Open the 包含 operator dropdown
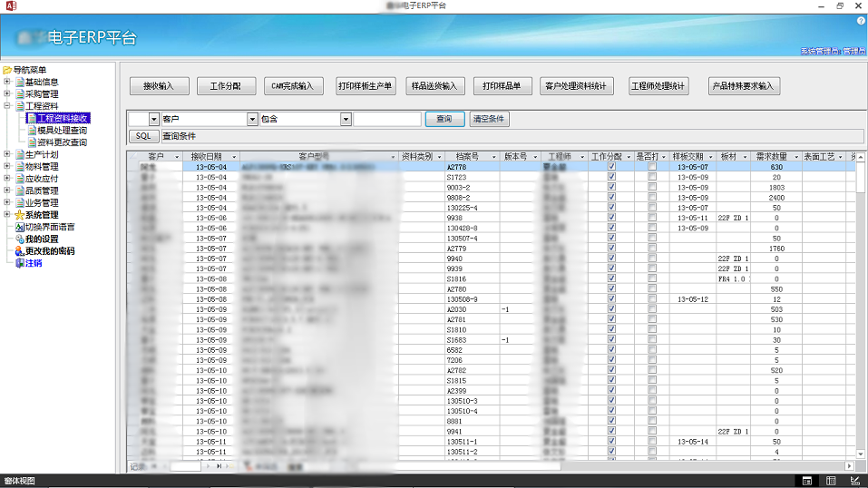 pyautogui.click(x=346, y=119)
